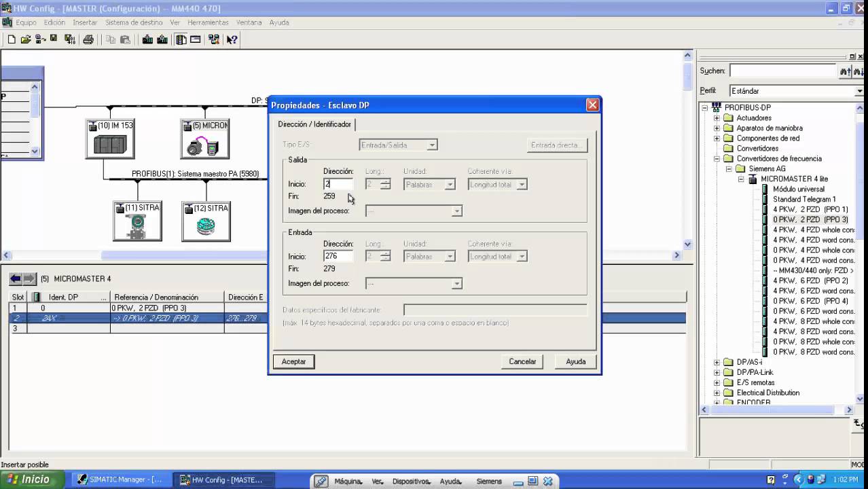This screenshot has width=868, height=489.
Task: Open the Edición menu
Action: [x=54, y=22]
